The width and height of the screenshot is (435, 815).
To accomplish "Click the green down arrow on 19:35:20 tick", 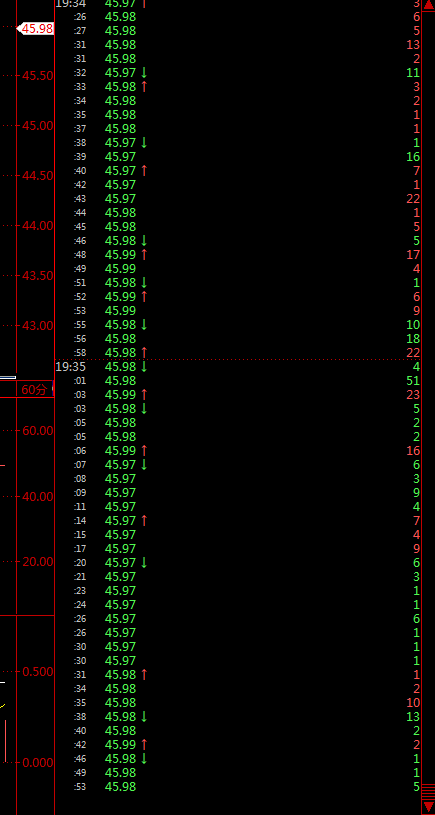I will click(x=144, y=563).
